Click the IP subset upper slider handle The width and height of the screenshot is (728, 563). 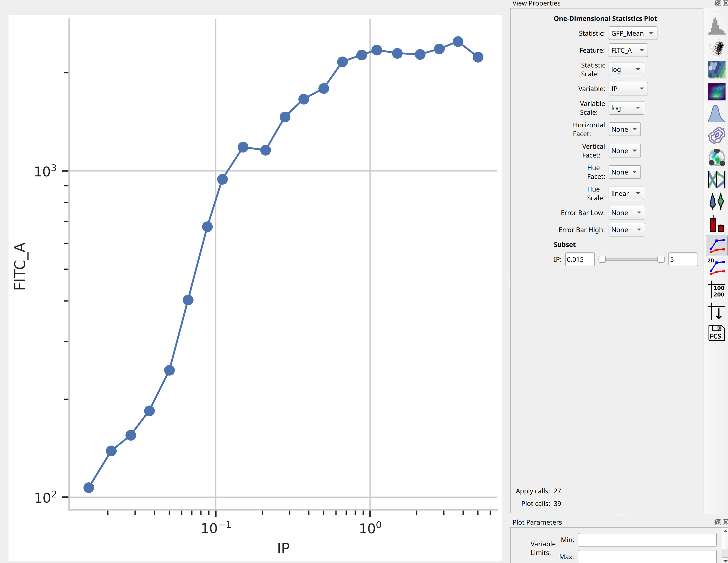[661, 260]
